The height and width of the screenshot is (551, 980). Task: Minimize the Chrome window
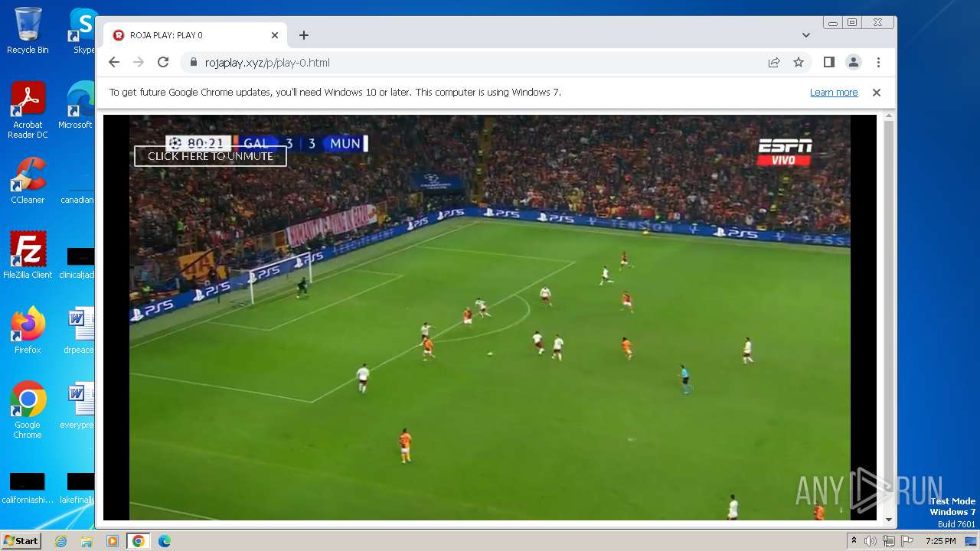coord(833,23)
